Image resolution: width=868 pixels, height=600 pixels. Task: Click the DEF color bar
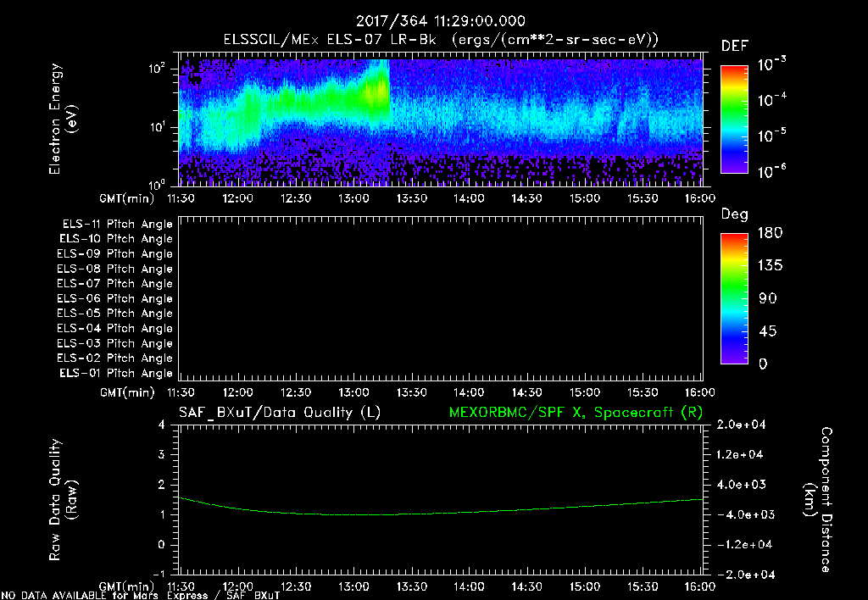coord(734,119)
